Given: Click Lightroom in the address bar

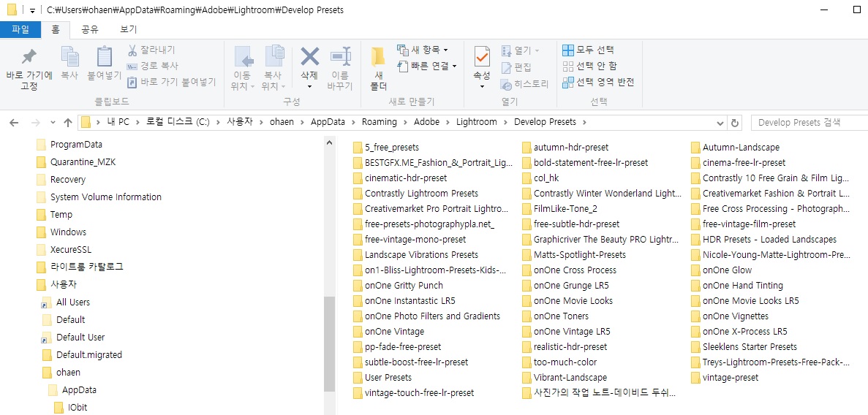Looking at the screenshot, I should pos(477,122).
